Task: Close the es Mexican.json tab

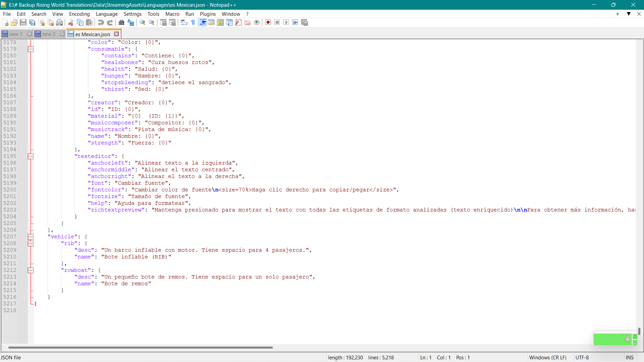Action: (116, 34)
